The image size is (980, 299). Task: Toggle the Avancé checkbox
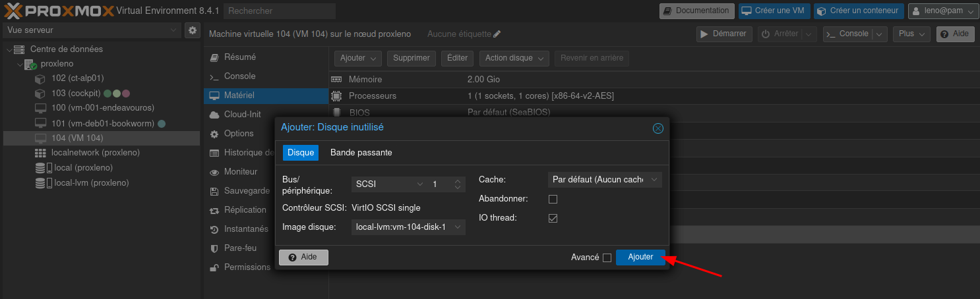click(x=607, y=258)
